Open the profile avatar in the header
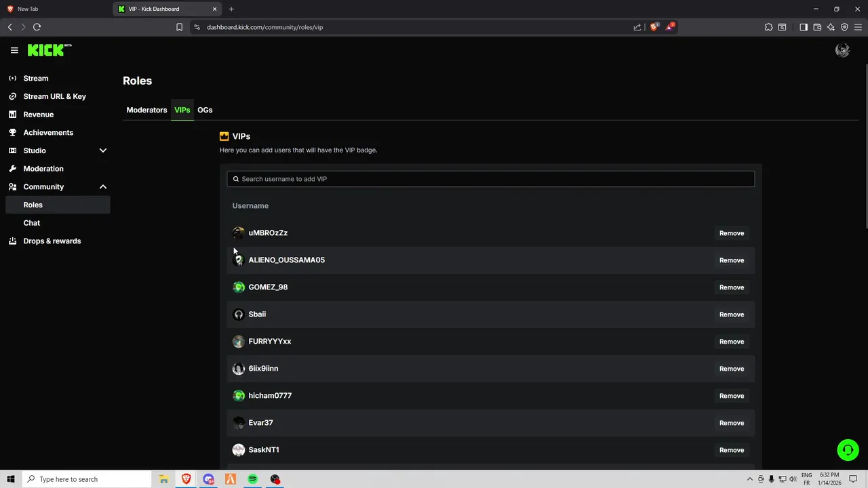868x488 pixels. click(x=842, y=50)
